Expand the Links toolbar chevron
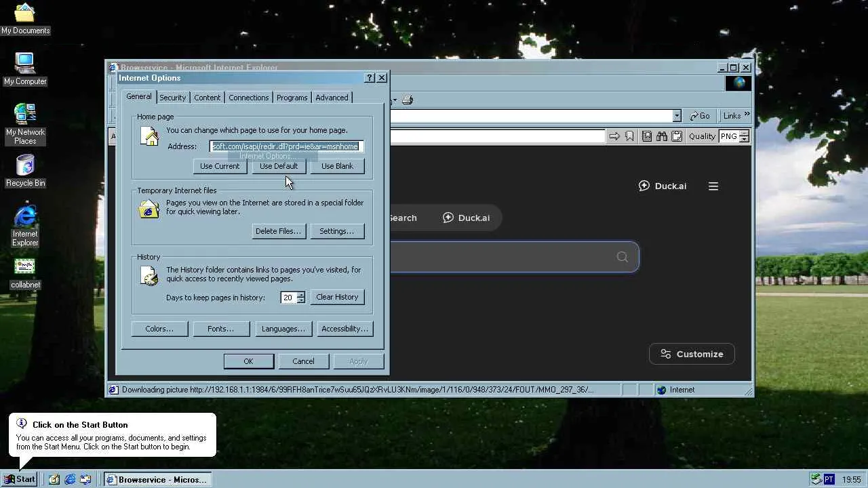The height and width of the screenshot is (488, 868). pyautogui.click(x=747, y=115)
